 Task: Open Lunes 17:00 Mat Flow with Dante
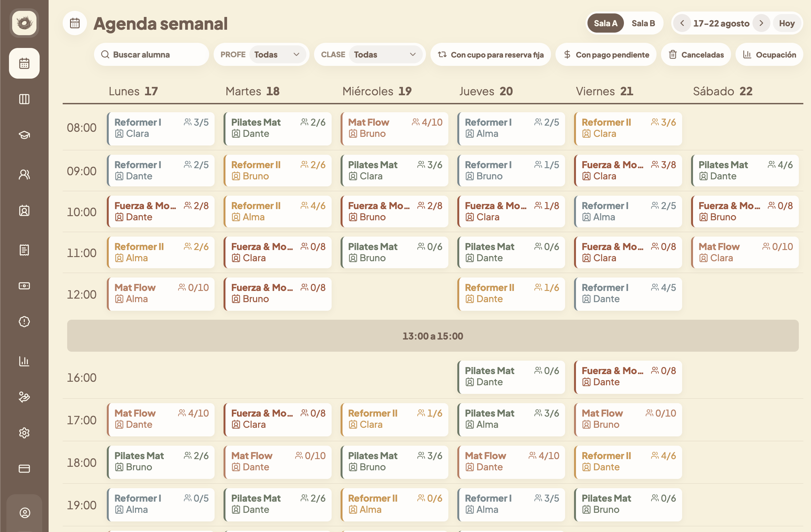coord(161,419)
